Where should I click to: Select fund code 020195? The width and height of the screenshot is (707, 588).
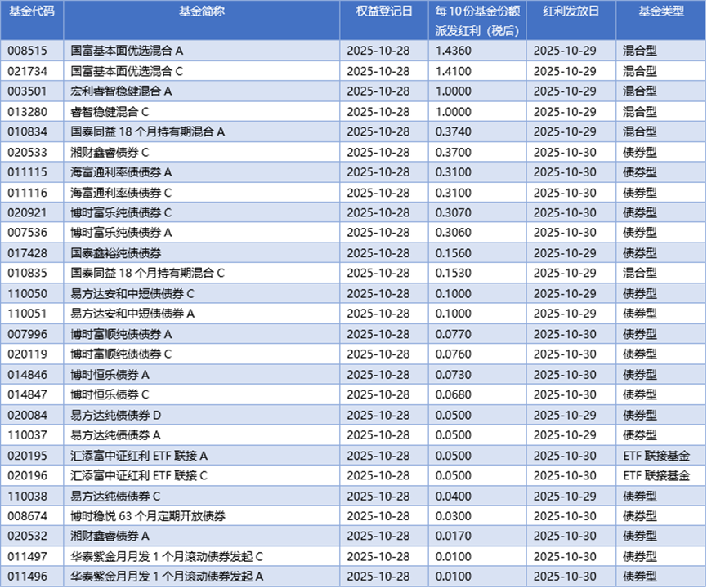tap(27, 456)
